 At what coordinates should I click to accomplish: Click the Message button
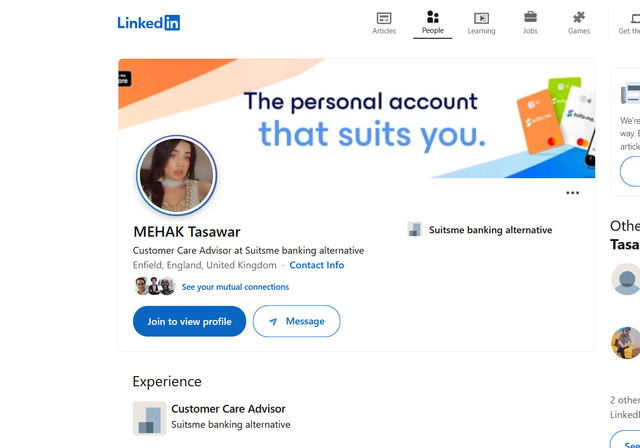coord(296,321)
